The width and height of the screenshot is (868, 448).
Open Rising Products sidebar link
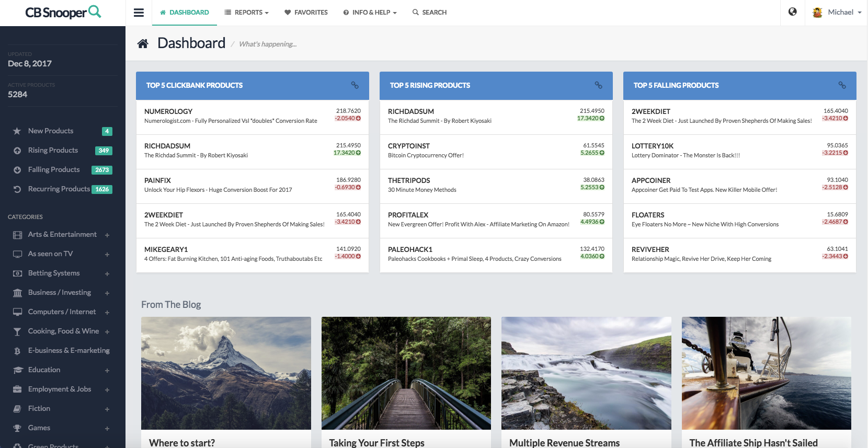53,151
